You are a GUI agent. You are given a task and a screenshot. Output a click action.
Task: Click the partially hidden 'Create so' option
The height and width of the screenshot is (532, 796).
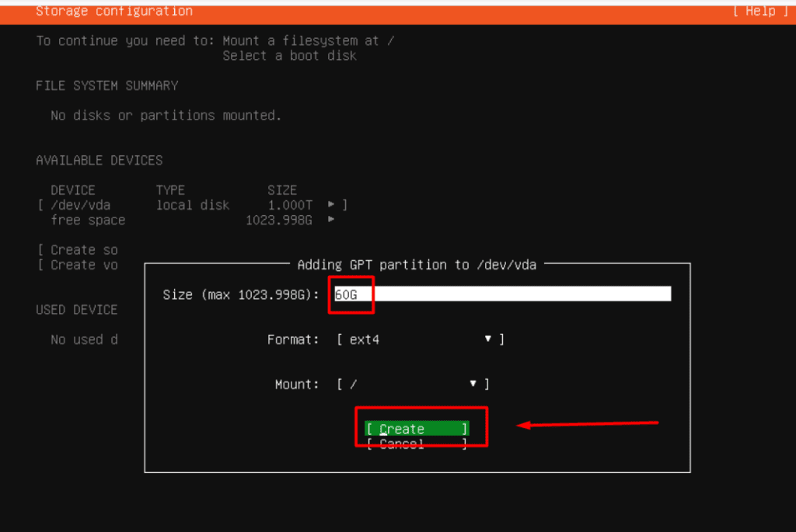coord(78,250)
